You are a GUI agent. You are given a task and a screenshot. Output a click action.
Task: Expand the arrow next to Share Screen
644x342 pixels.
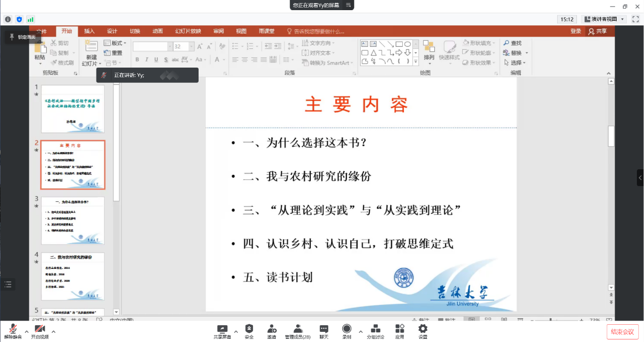236,331
